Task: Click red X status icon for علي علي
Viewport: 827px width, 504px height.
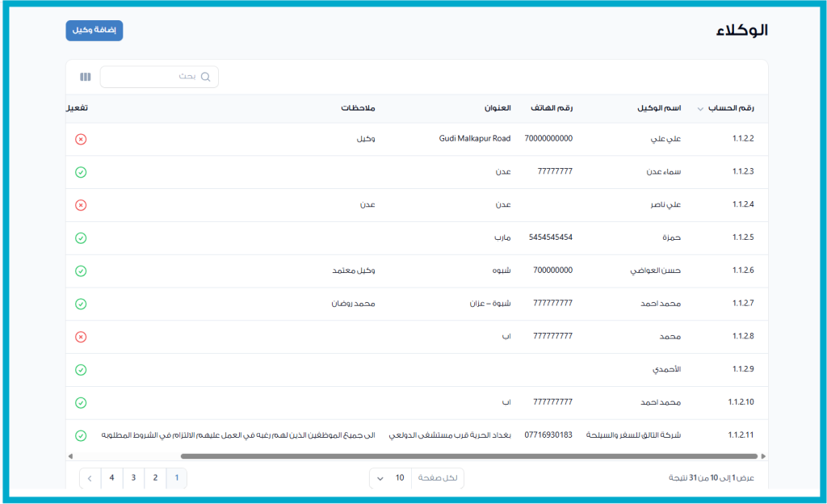Action: click(x=81, y=139)
